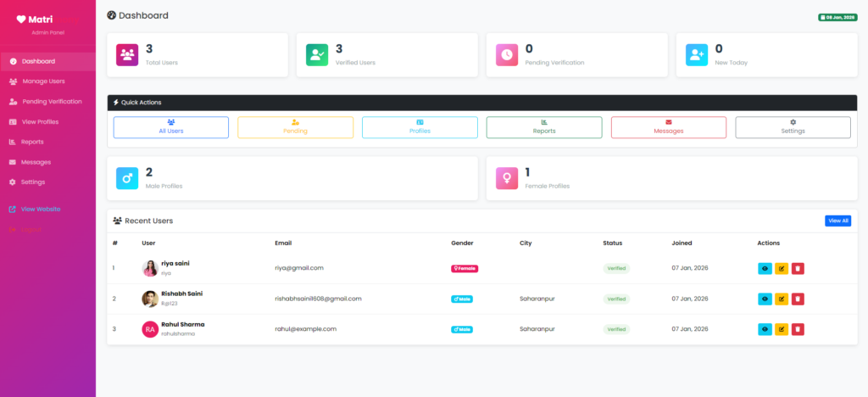868x397 pixels.
Task: Click the Dashboard gauge icon in header
Action: (111, 15)
